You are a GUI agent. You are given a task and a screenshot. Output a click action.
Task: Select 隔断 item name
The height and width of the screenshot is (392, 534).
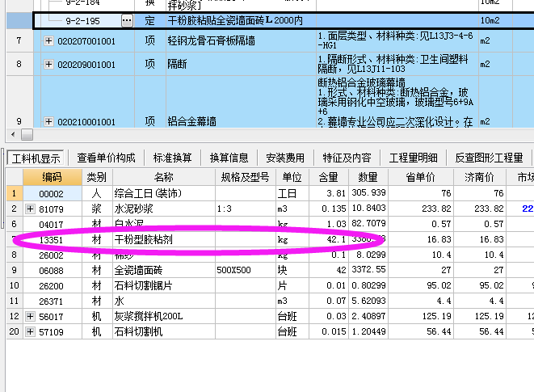coord(241,64)
